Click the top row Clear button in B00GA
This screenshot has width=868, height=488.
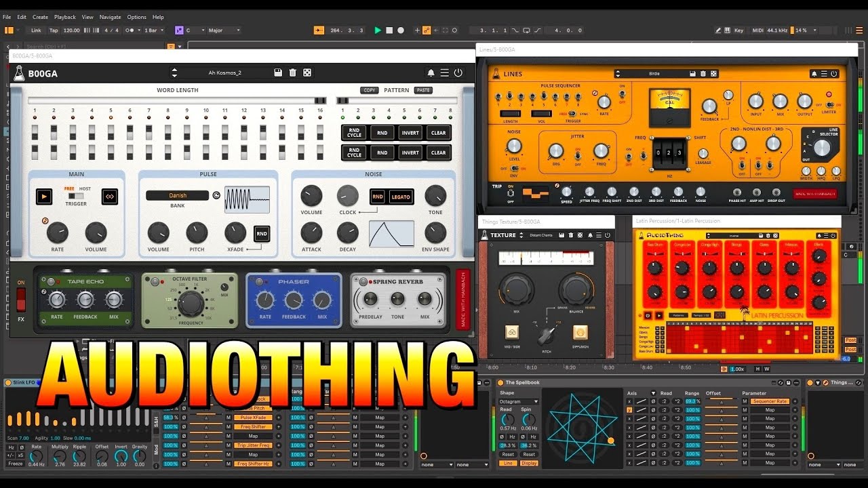point(439,133)
